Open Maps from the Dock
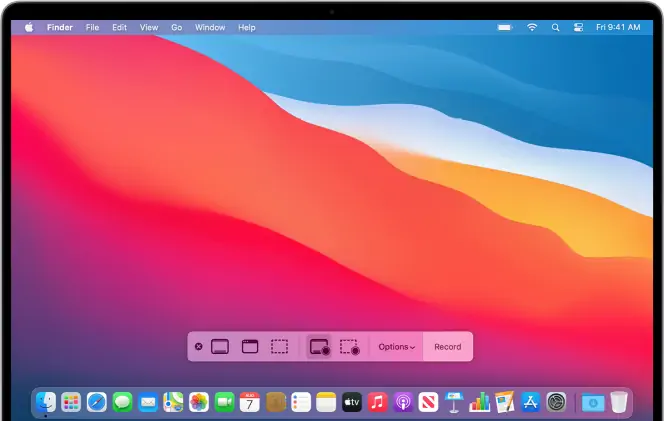664x421 pixels. [173, 402]
